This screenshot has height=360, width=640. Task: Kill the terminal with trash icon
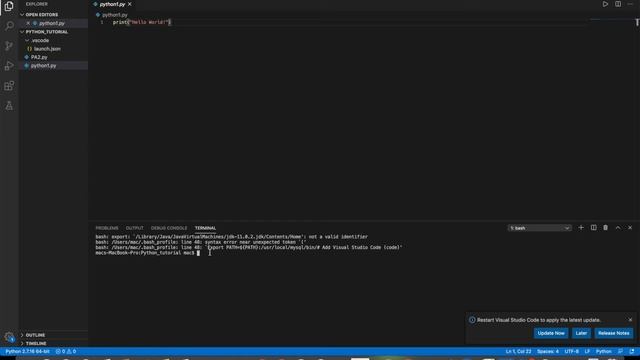pyautogui.click(x=606, y=228)
